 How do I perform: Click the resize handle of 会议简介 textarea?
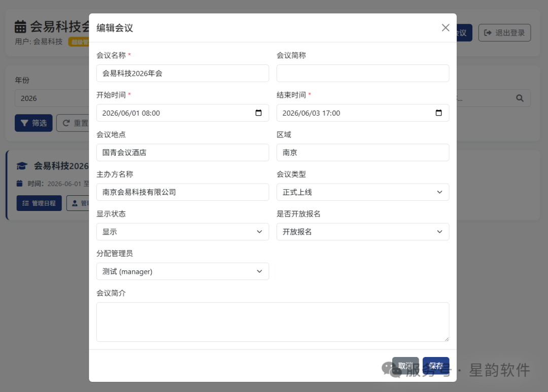(447, 339)
